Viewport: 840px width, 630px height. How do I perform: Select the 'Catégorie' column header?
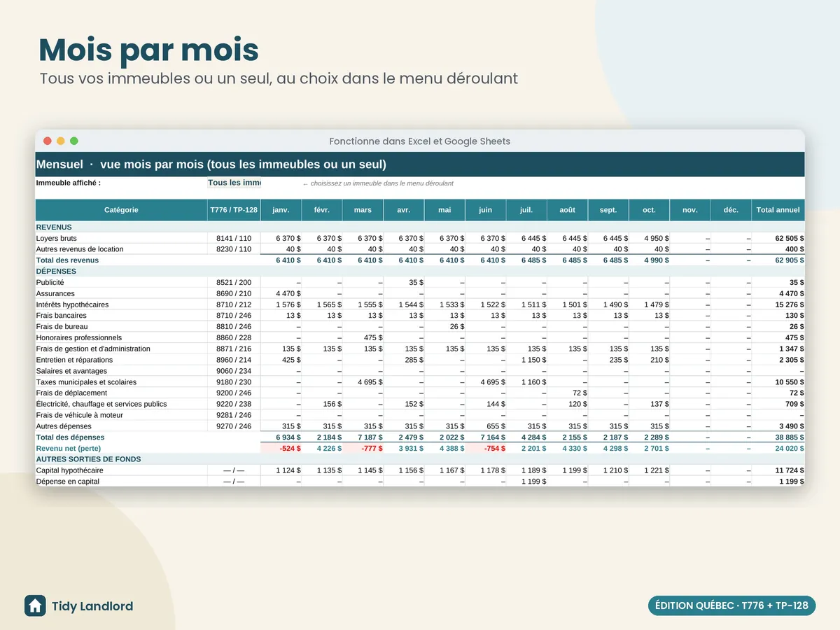pos(121,210)
